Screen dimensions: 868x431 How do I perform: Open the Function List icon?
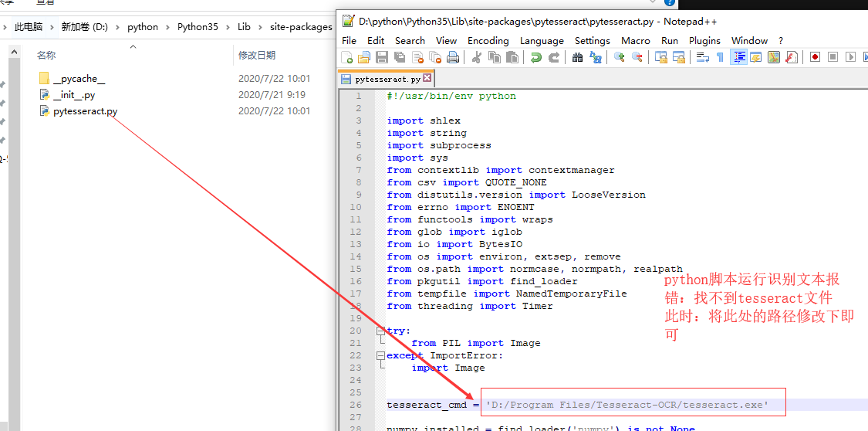tap(792, 57)
